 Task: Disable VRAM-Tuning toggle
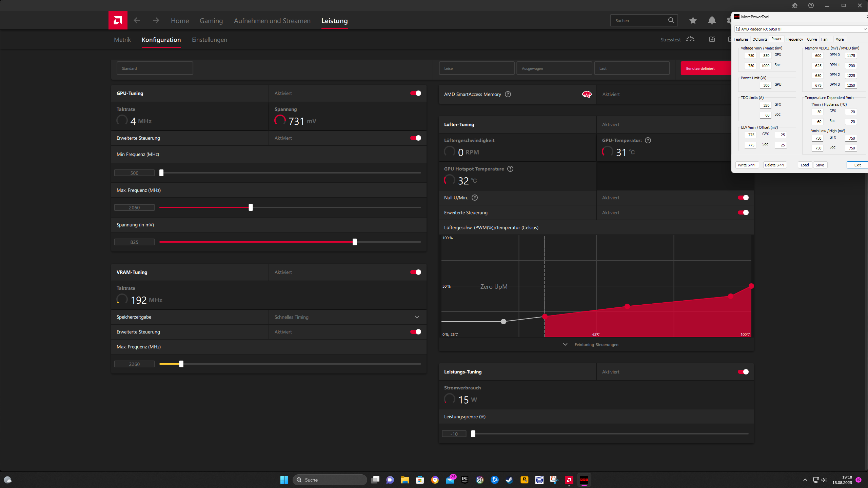click(x=416, y=272)
